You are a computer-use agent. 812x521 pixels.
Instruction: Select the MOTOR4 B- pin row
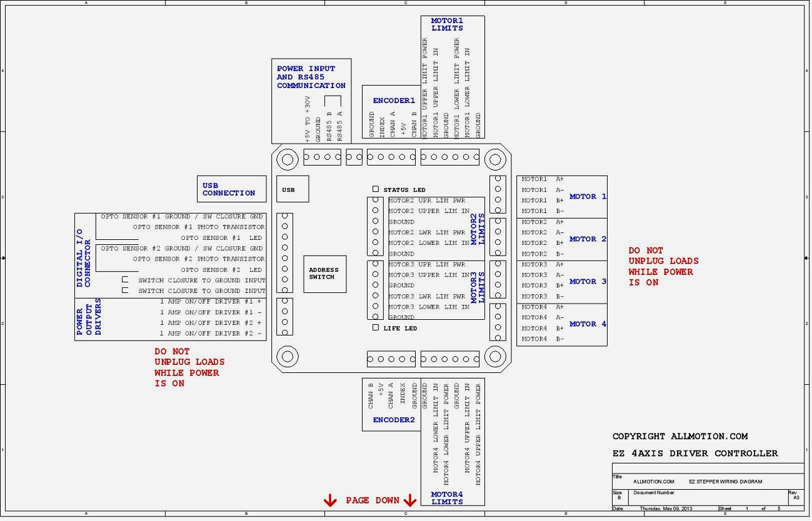[x=543, y=339]
